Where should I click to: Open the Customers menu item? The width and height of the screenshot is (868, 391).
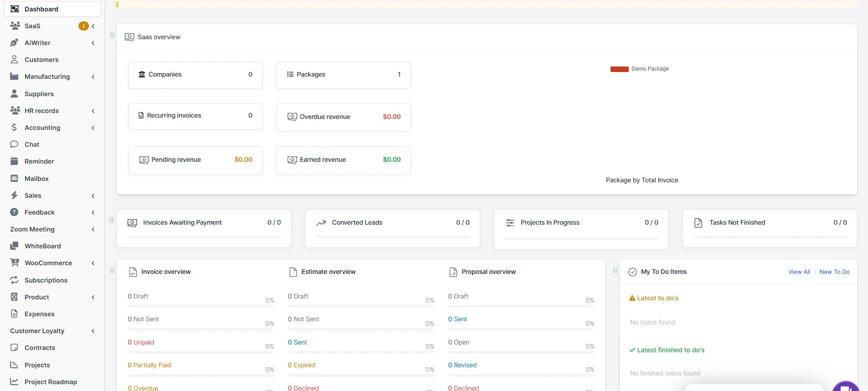click(42, 60)
